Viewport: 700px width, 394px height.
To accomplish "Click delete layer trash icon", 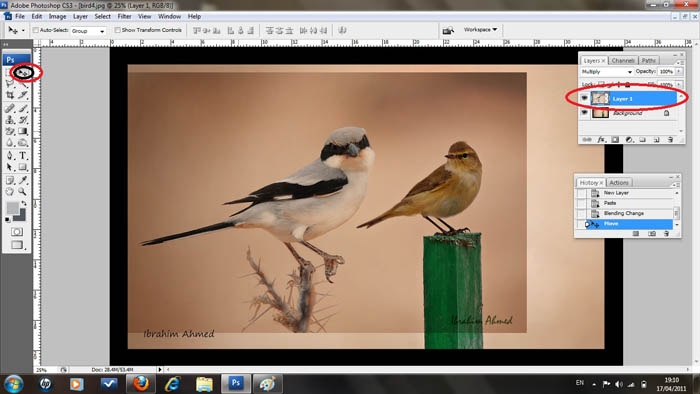I will (x=670, y=140).
